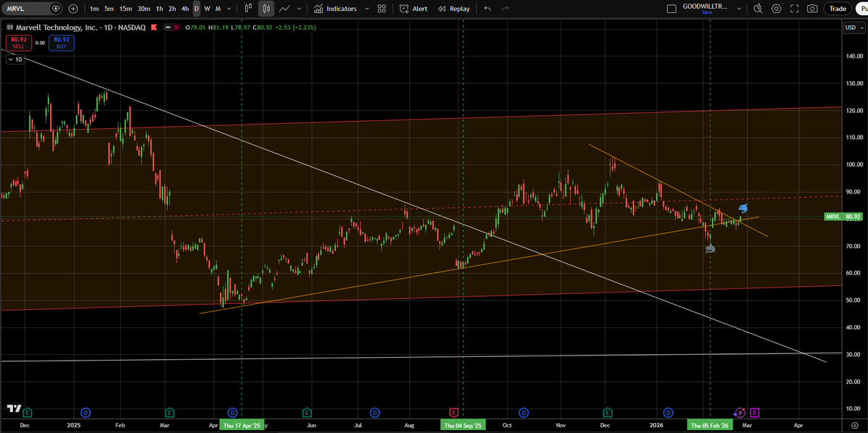Expand favorite indicators dropdown arrow
Viewport: 868px width, 433px height.
click(367, 9)
